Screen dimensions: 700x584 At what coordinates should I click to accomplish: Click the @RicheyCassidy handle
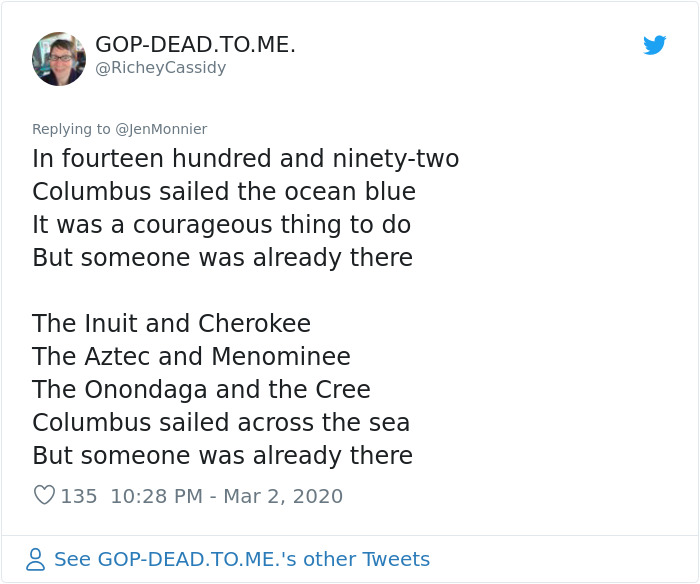160,68
